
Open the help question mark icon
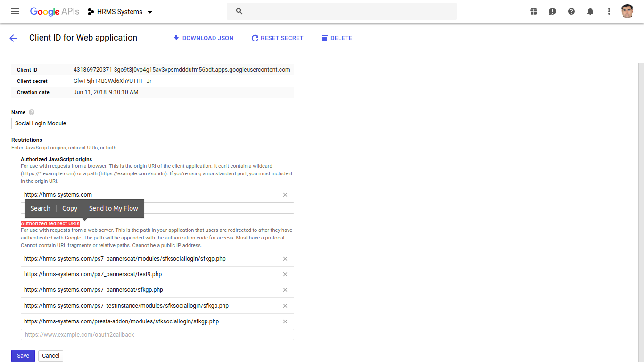point(571,11)
